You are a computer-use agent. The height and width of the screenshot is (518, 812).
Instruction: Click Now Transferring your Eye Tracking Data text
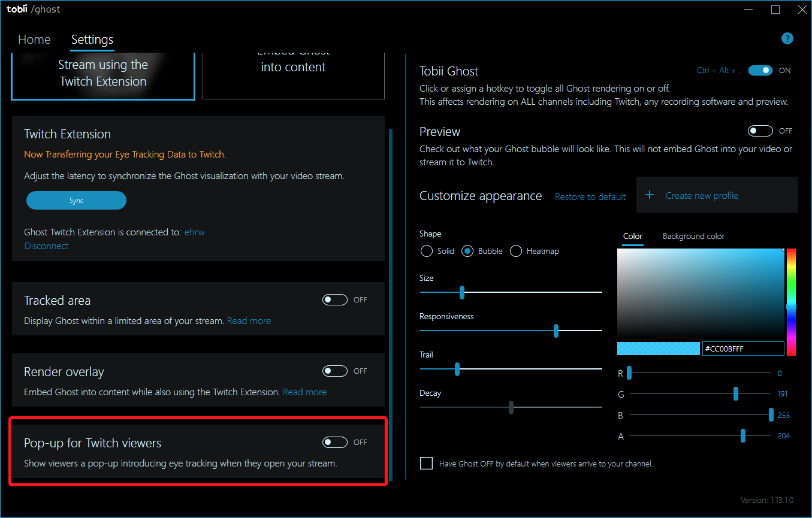125,154
